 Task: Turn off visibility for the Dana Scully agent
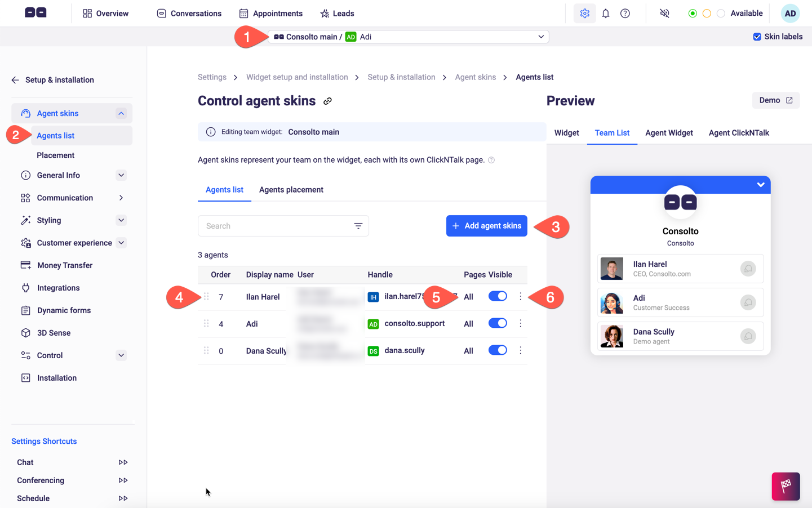pos(498,350)
